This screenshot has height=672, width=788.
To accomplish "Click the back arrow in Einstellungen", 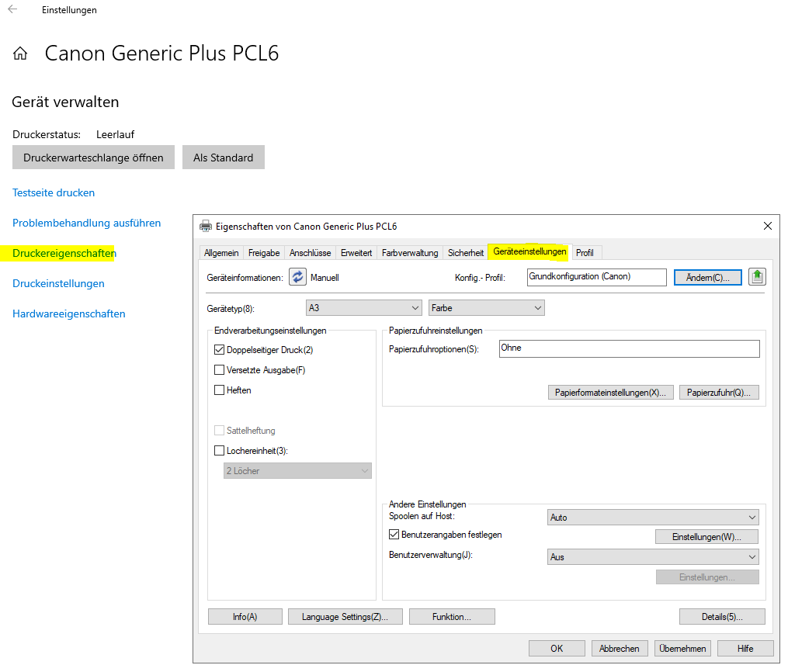I will click(x=12, y=9).
